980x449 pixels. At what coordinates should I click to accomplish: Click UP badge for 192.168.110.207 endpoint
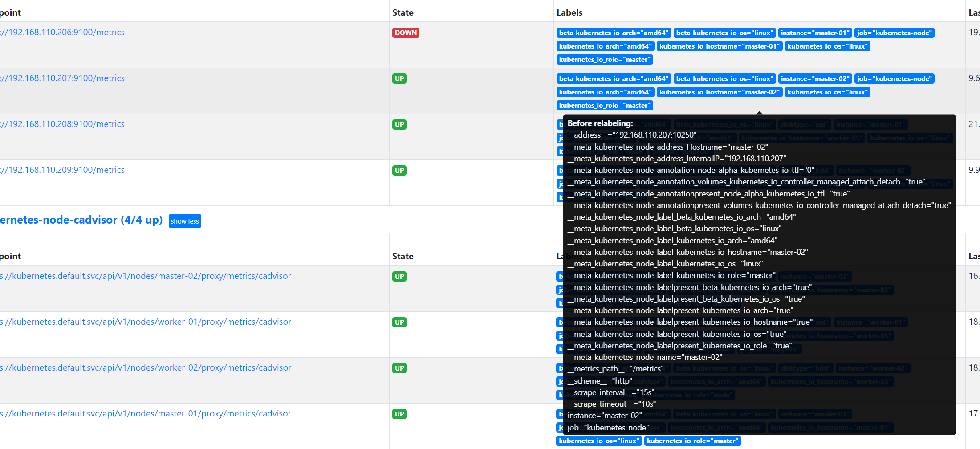tap(399, 79)
